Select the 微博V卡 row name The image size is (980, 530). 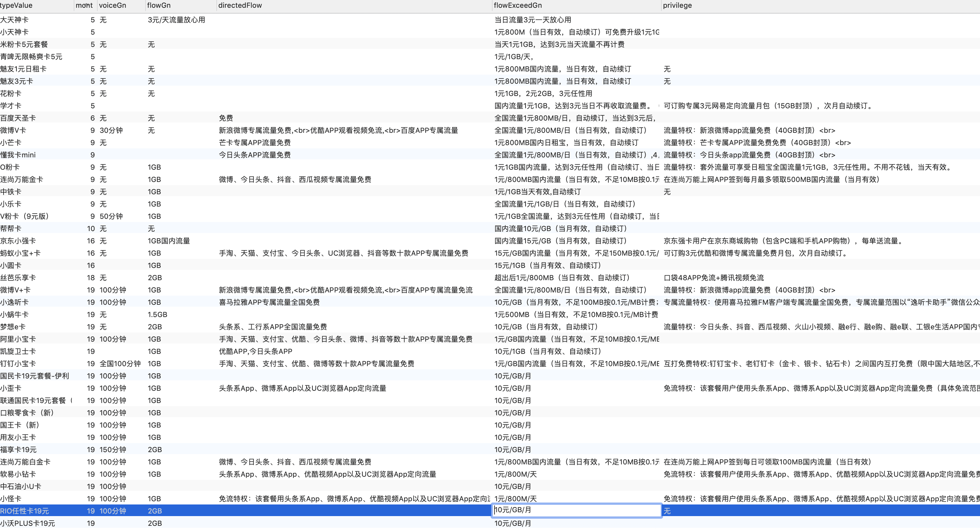pyautogui.click(x=13, y=131)
